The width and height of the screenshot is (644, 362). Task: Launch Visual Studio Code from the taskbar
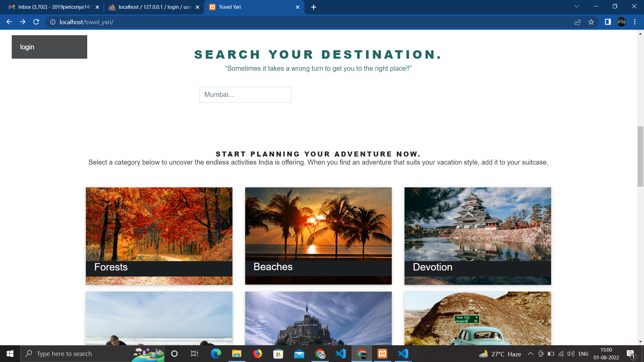coord(341,354)
